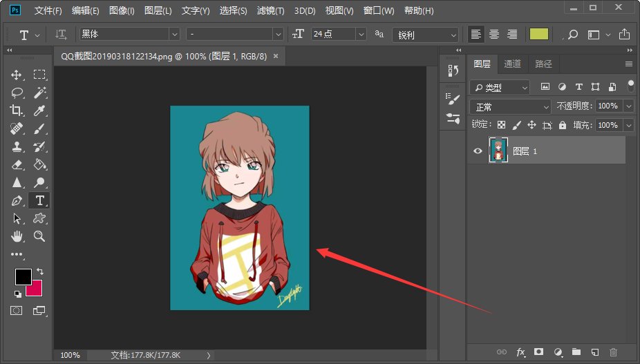The width and height of the screenshot is (640, 364).
Task: Select the Path Selection tool
Action: pos(17,218)
